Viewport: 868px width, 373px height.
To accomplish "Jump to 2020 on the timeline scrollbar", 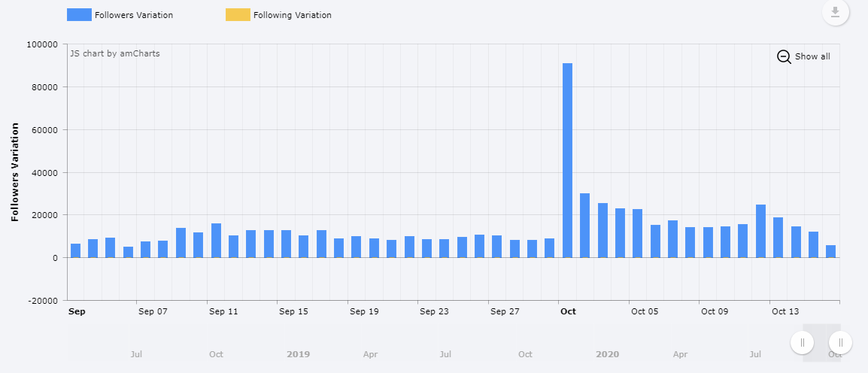I will click(x=607, y=354).
